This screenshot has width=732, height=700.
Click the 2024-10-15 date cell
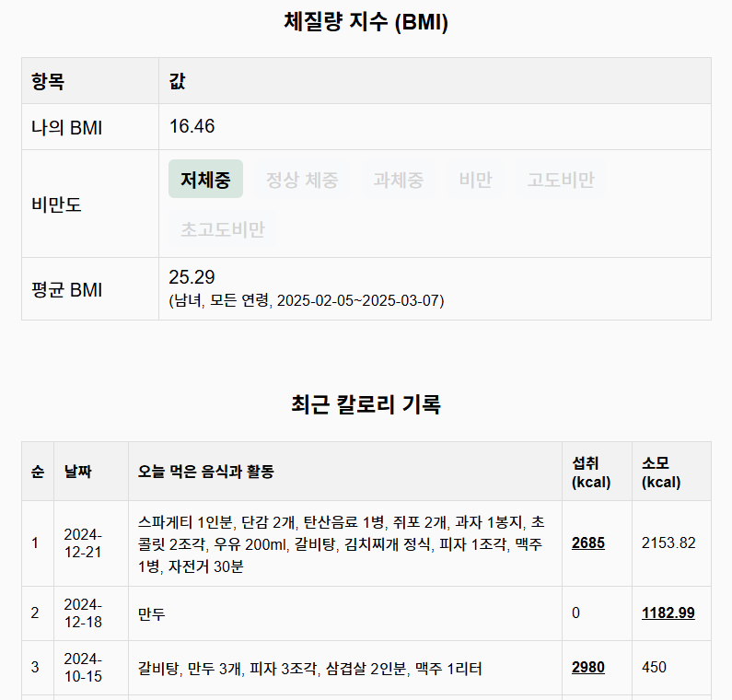pos(91,668)
